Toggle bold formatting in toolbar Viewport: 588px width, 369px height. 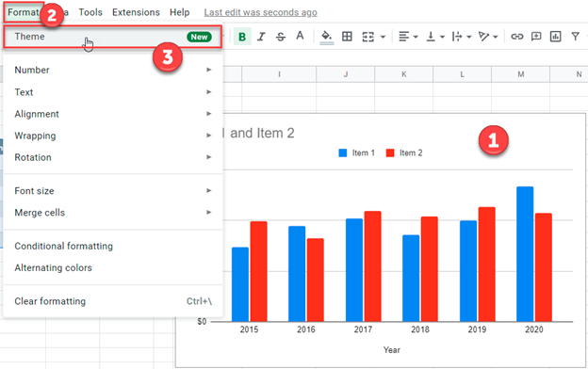click(242, 37)
